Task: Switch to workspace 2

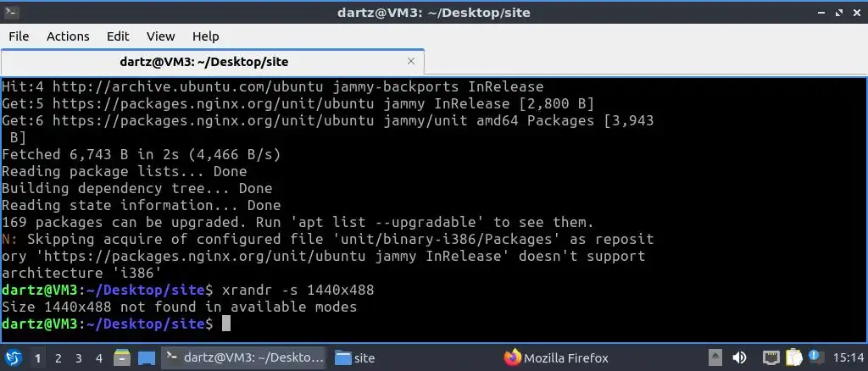Action: click(x=58, y=358)
